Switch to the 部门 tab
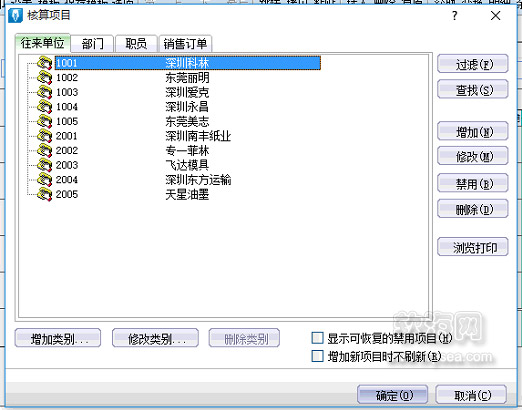 pyautogui.click(x=92, y=44)
